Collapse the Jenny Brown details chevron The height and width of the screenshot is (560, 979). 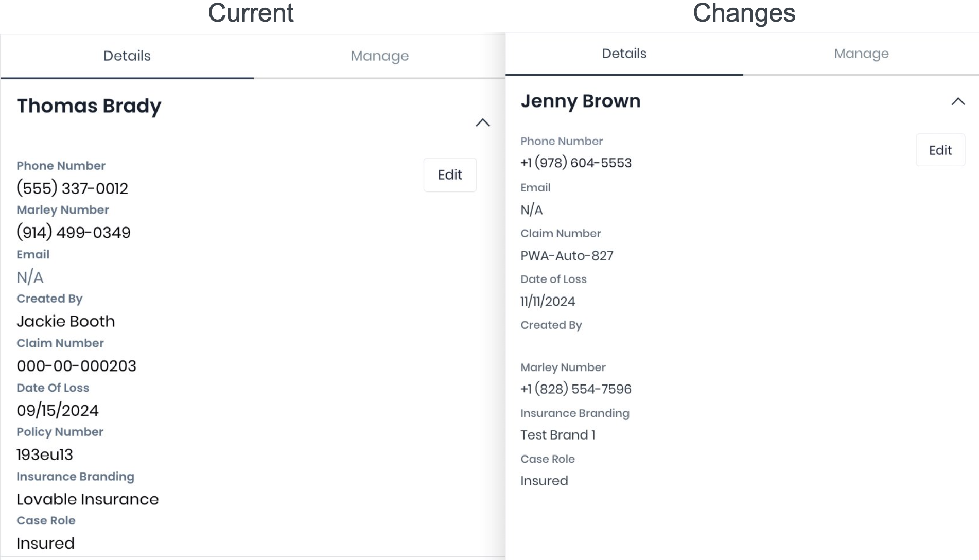957,102
